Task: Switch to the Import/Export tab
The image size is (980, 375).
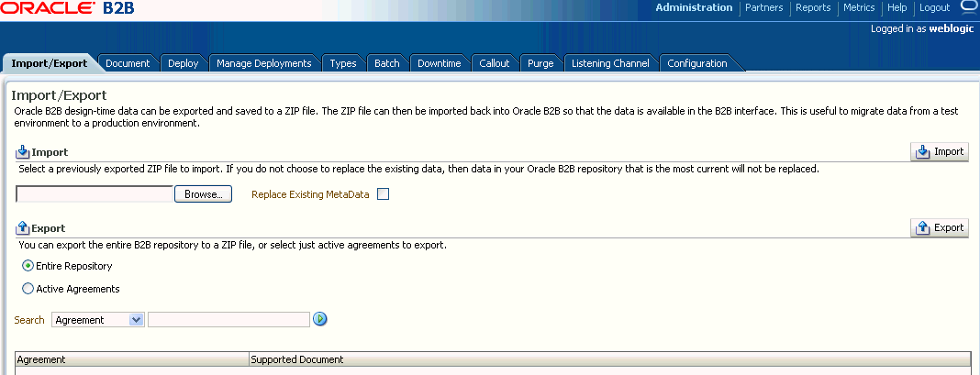Action: (50, 63)
